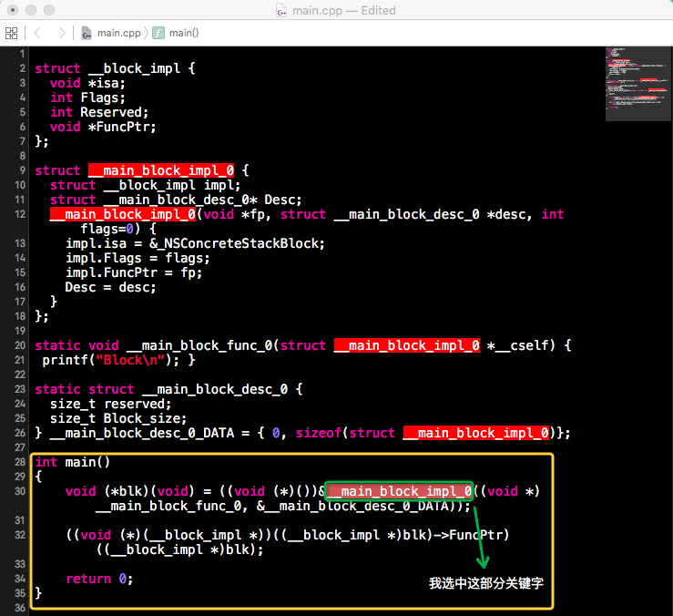Click '((__block_impl *)blk);' continuation text

pos(179,550)
